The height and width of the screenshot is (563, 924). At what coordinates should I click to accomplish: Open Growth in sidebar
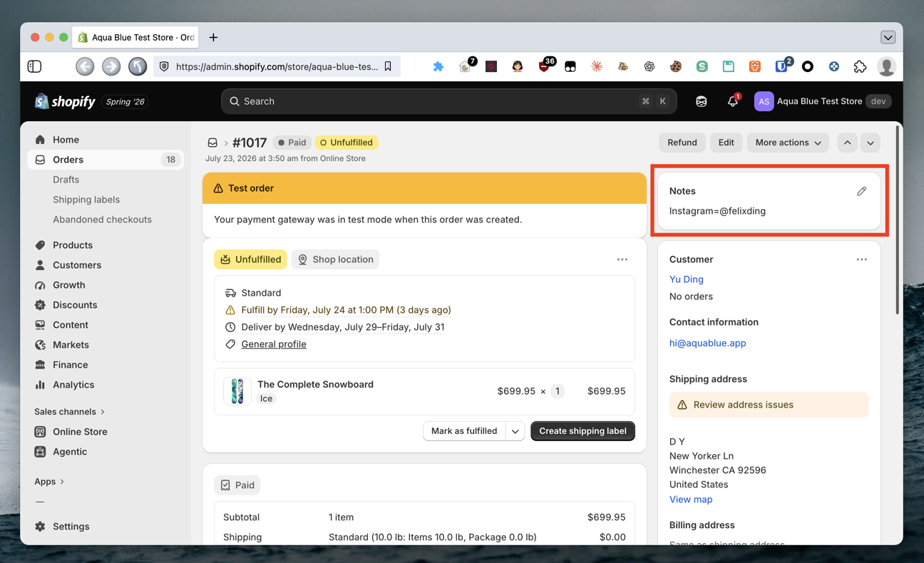click(x=106, y=285)
